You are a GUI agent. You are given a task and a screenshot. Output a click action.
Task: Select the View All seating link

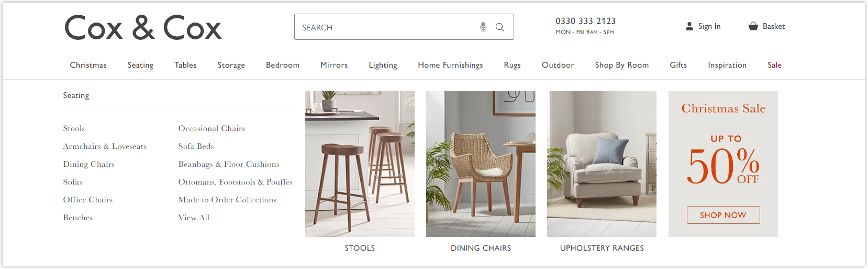194,218
